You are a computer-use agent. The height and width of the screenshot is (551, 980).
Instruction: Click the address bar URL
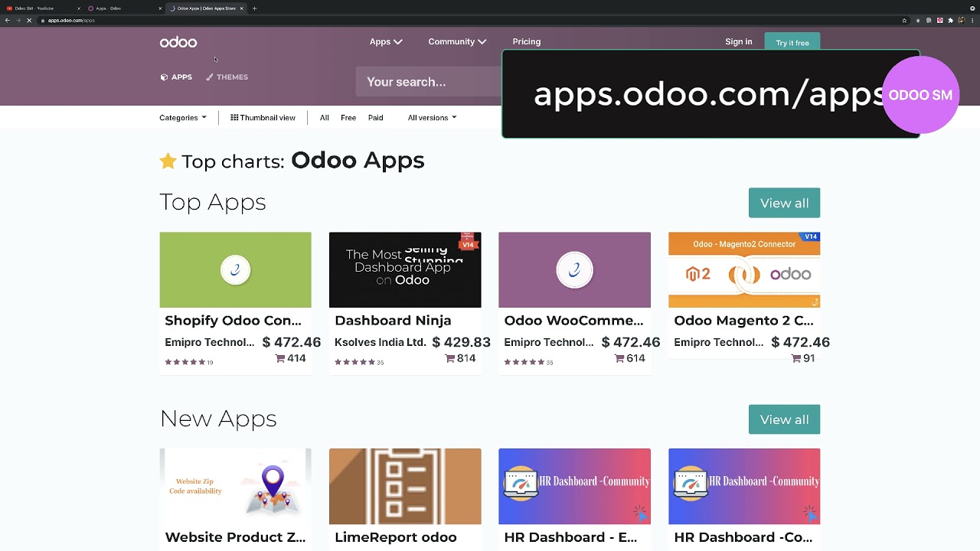(x=71, y=21)
